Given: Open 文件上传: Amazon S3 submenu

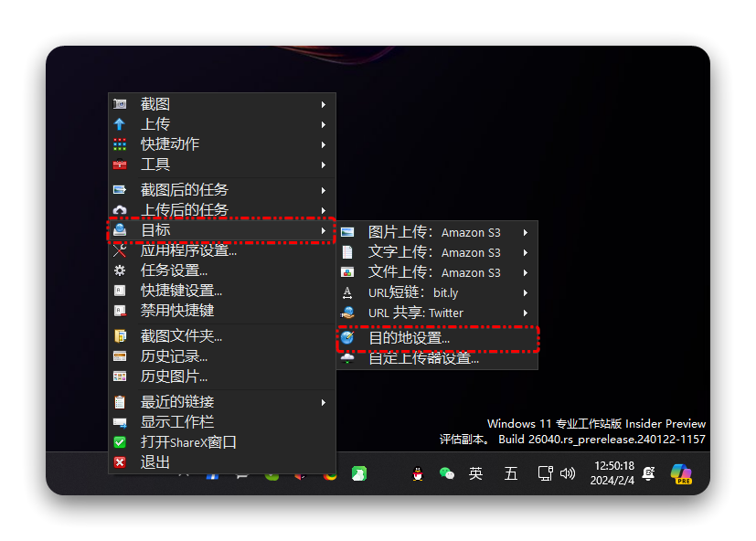Looking at the screenshot, I should 437,273.
